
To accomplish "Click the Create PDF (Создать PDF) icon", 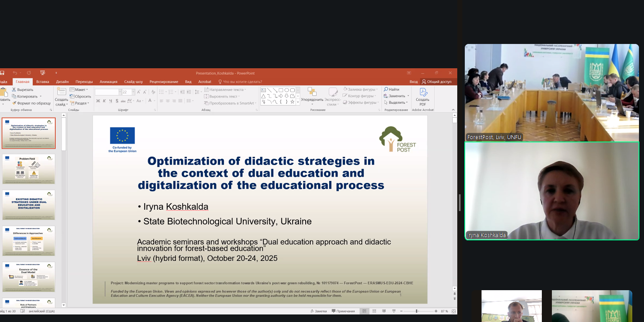I will tap(423, 92).
